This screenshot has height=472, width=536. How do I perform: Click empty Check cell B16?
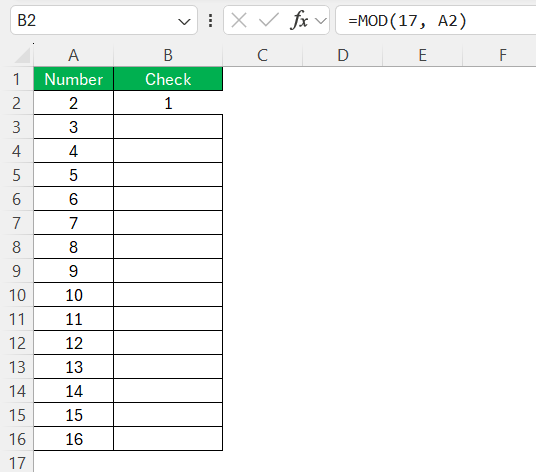click(x=168, y=439)
